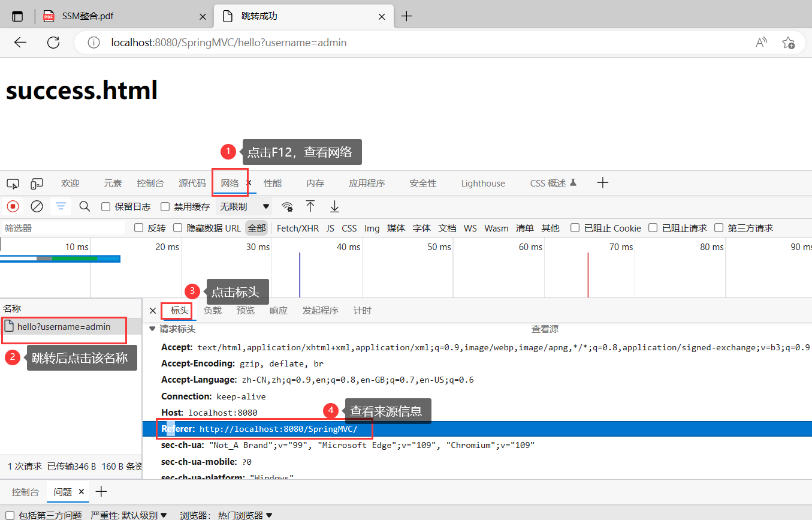Open the 严重性 默认级别 dropdown
The width and height of the screenshot is (812, 520).
(129, 515)
